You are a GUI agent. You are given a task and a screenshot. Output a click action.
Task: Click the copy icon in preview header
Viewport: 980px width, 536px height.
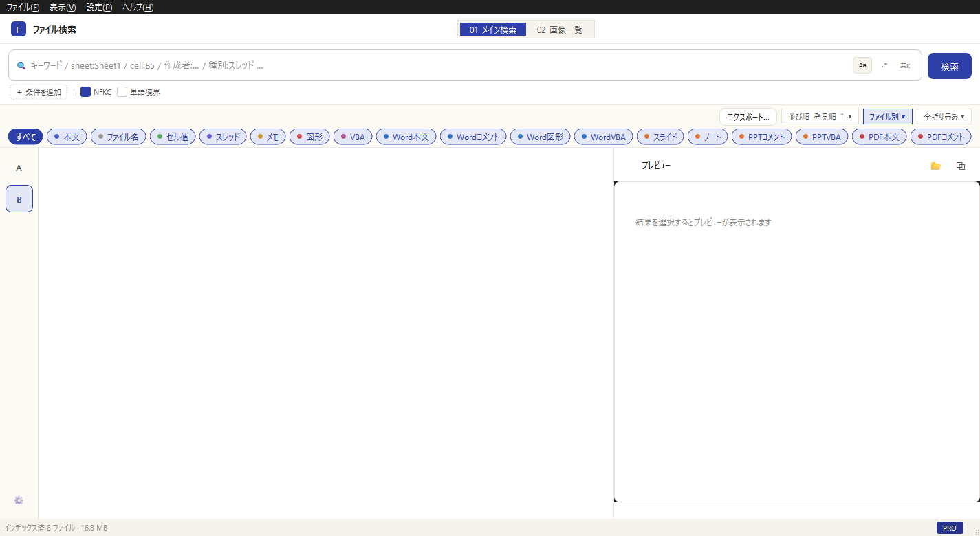point(961,166)
